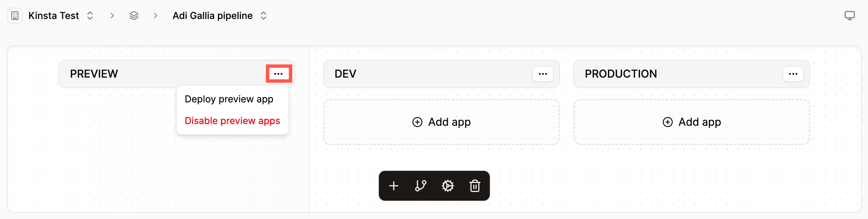Click the plus icon in the bottom toolbar
This screenshot has height=219, width=868.
point(393,186)
